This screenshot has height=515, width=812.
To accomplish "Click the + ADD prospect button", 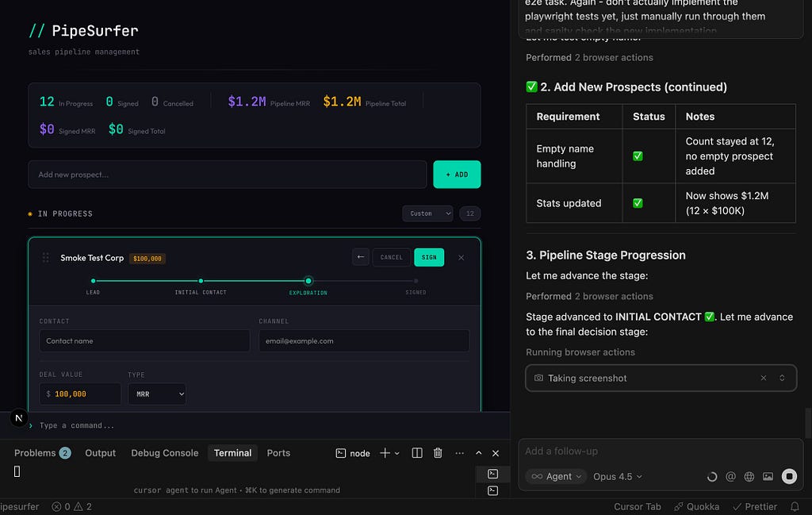I will pos(457,174).
